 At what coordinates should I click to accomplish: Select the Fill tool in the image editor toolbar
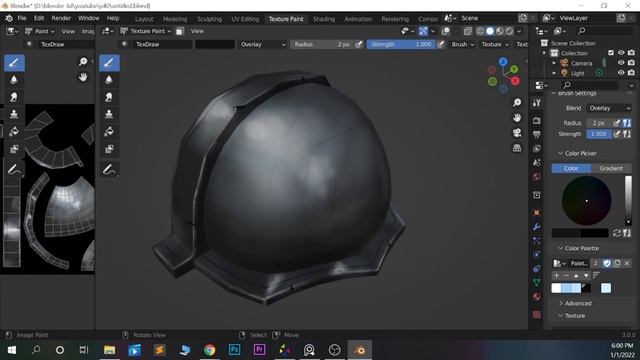[14, 131]
